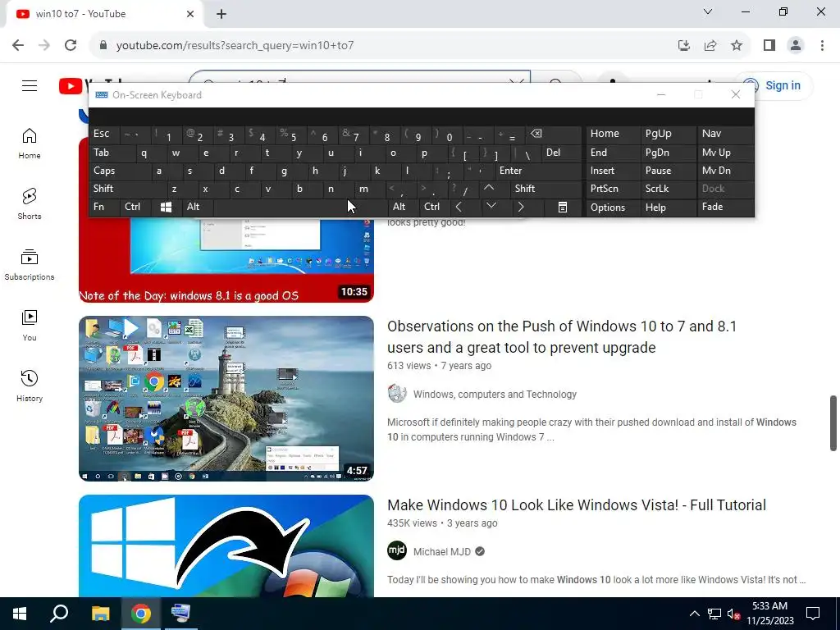
Task: Click the page vertical scrollbar thumb
Action: (833, 423)
